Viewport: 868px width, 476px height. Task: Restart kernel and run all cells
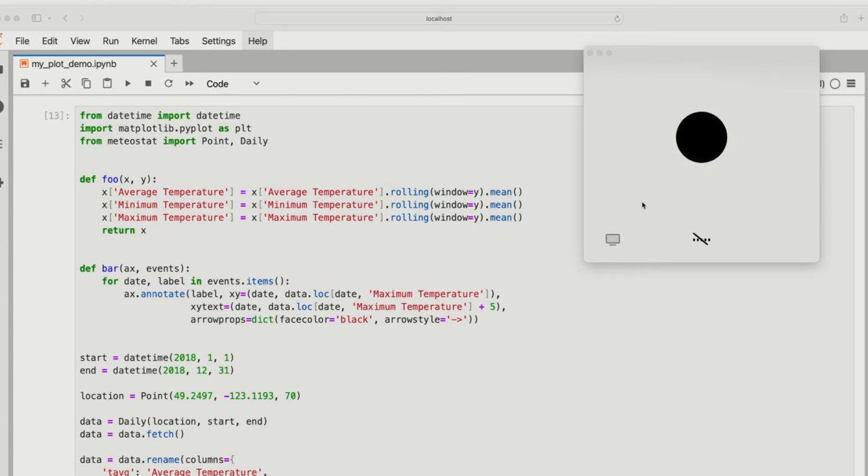click(189, 83)
